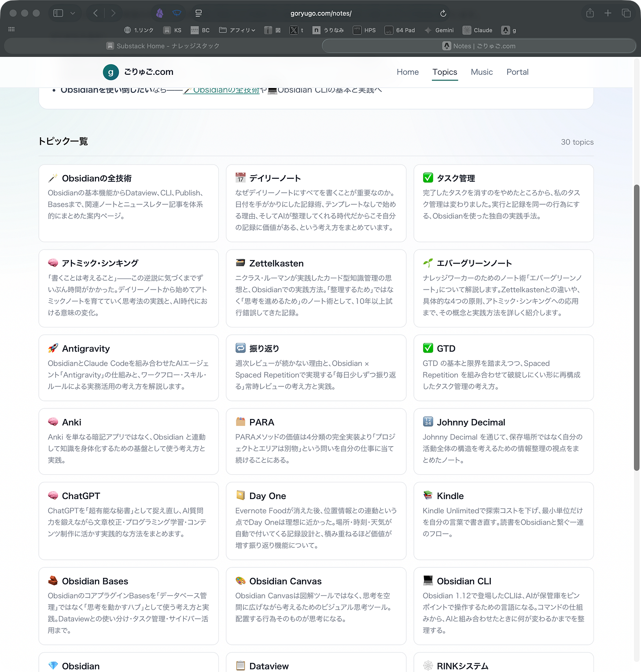Click the books icon on the Kindle card
The image size is (641, 672).
tap(428, 495)
